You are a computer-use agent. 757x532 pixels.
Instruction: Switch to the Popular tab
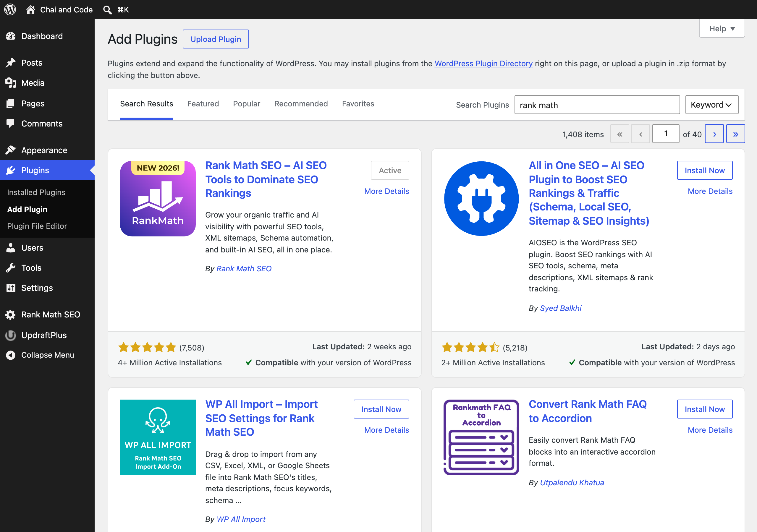246,104
